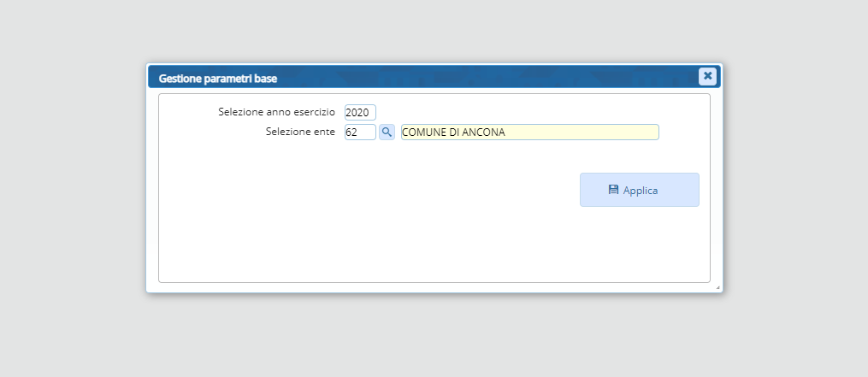Click the word Applica on the button
Image resolution: width=868 pixels, height=377 pixels.
(641, 191)
